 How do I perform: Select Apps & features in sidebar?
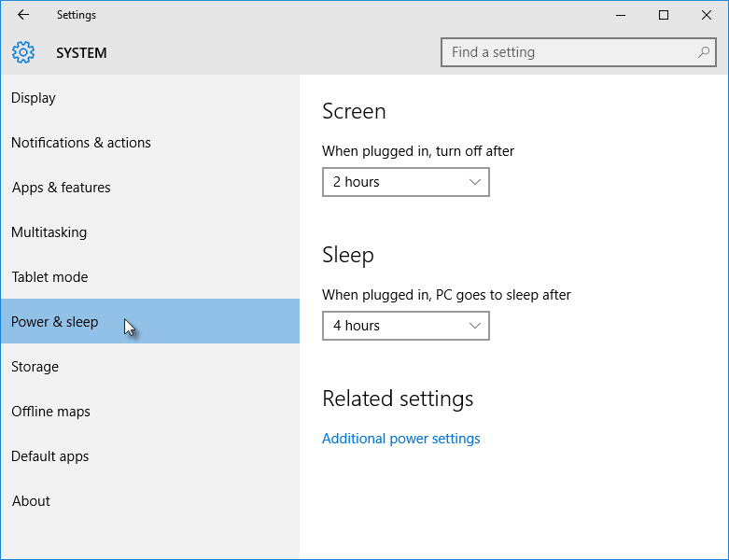[62, 188]
